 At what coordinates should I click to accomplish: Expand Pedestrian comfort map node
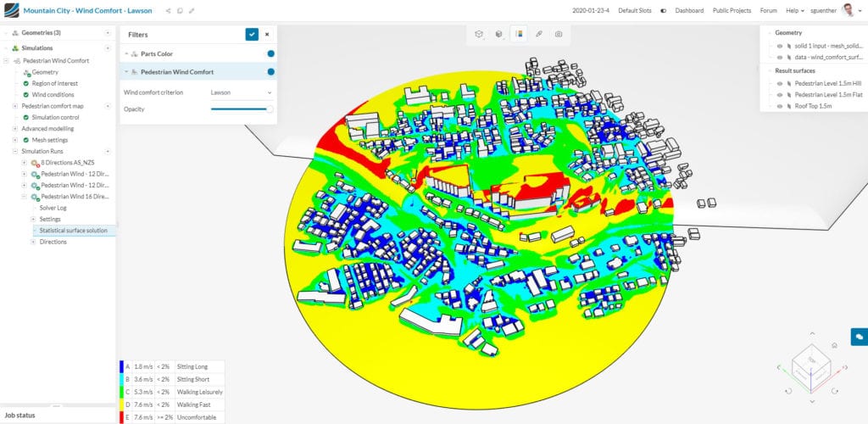[15, 106]
